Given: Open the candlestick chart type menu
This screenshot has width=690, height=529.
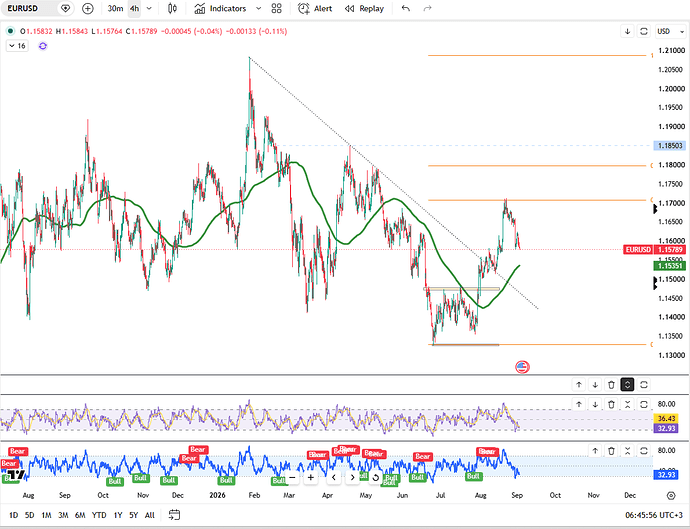Looking at the screenshot, I should tap(172, 8).
